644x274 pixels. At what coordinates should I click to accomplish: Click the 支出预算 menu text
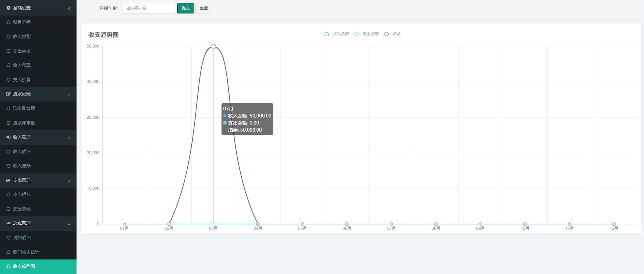22,80
